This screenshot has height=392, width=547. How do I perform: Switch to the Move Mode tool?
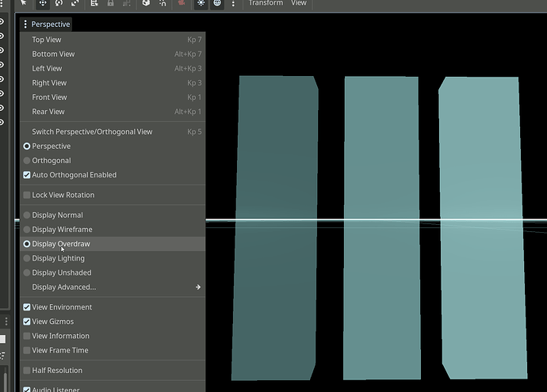coord(43,3)
